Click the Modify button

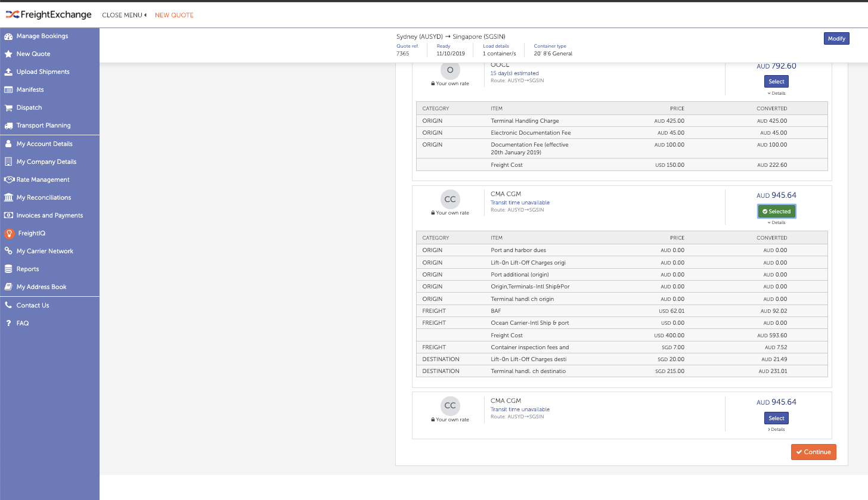[836, 39]
